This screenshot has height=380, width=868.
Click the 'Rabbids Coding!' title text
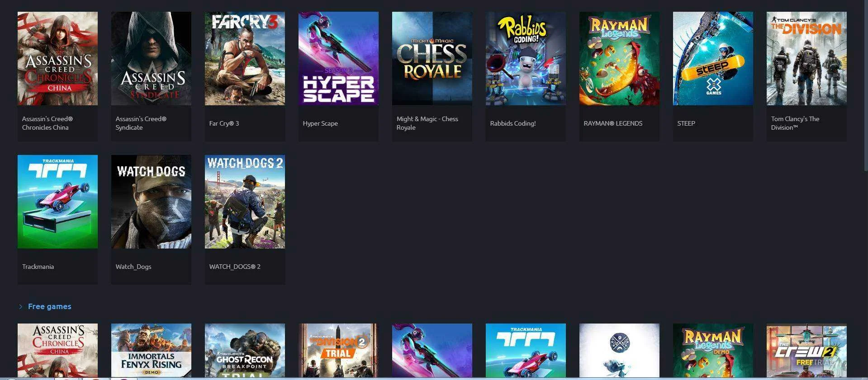(513, 123)
